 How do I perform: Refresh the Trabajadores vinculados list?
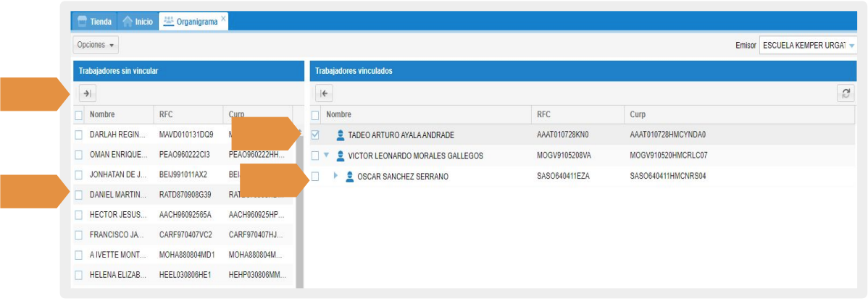point(845,93)
